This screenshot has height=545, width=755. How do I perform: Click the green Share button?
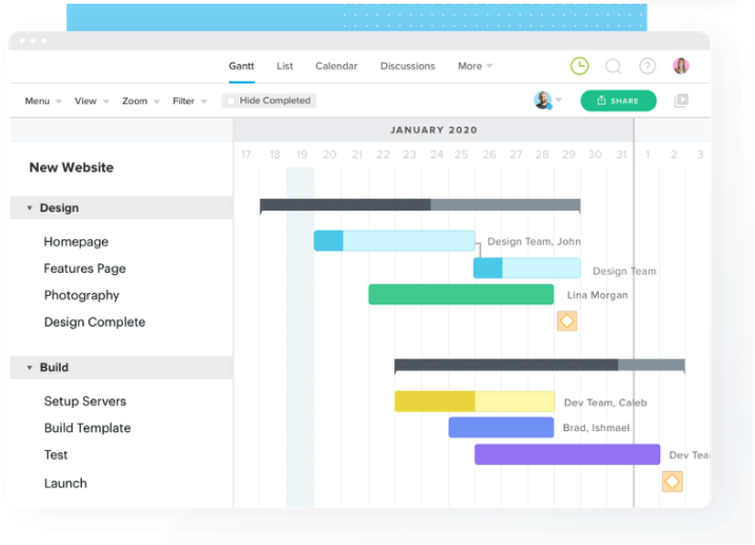618,100
